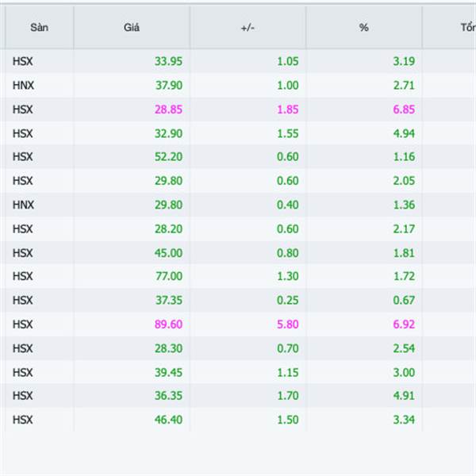Click the percent value 3.34
The width and height of the screenshot is (476, 476).
click(404, 420)
